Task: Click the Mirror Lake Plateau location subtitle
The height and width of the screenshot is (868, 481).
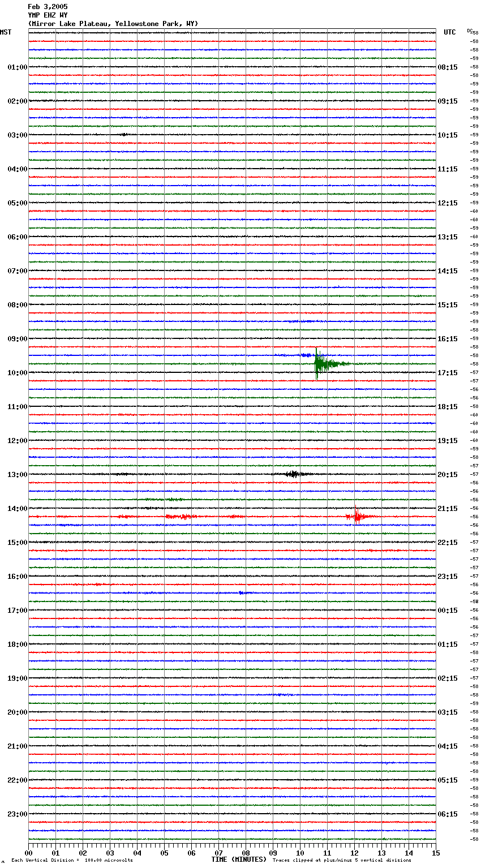Action: click(113, 24)
